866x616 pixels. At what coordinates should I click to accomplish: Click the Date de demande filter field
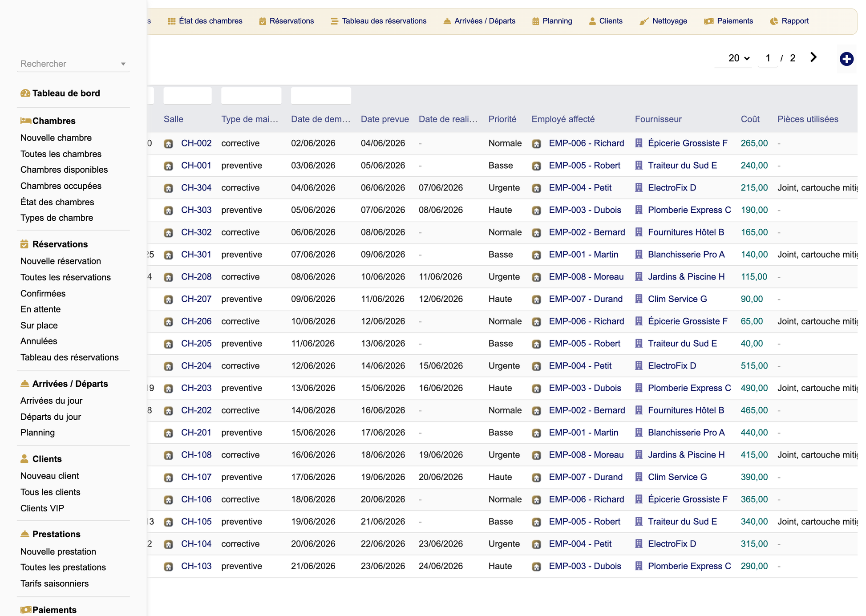pyautogui.click(x=321, y=95)
